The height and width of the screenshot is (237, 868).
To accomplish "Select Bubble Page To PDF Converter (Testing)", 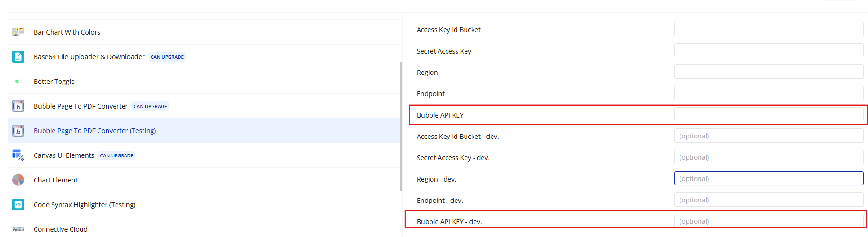I will [95, 131].
